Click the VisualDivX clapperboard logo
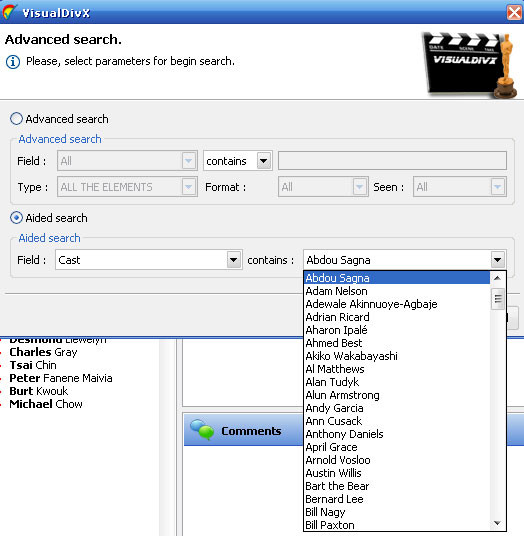Screen dimensions: 524x536 tap(469, 64)
